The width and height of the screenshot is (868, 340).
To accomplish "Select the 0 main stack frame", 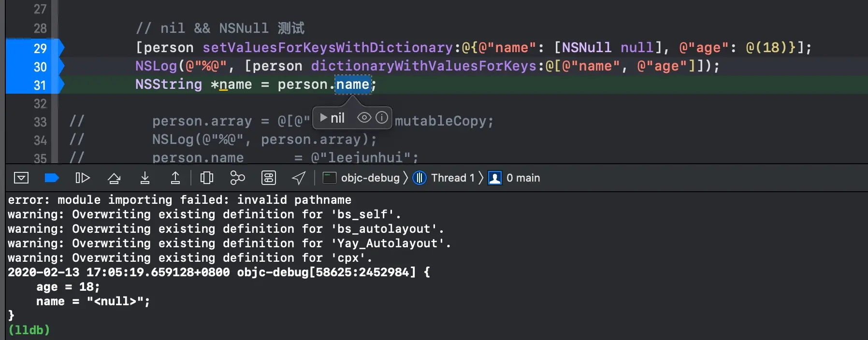I will coord(514,178).
